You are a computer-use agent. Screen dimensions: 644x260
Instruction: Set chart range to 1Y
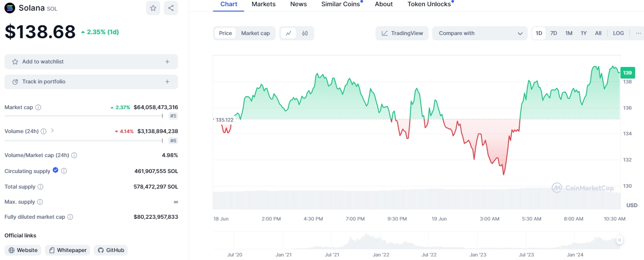pyautogui.click(x=584, y=33)
